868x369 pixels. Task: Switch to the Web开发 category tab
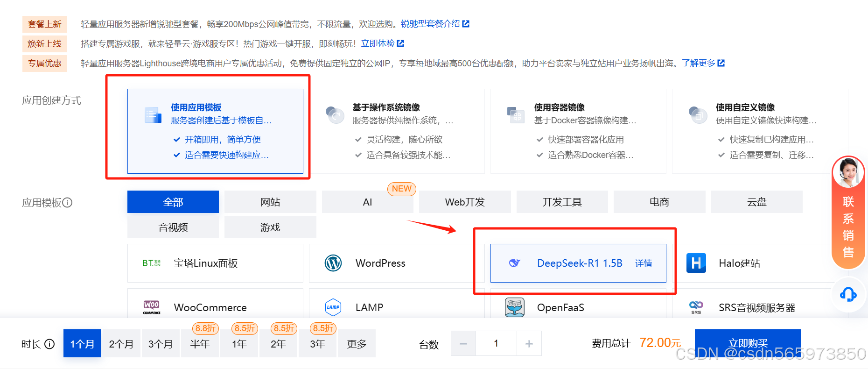coord(465,202)
